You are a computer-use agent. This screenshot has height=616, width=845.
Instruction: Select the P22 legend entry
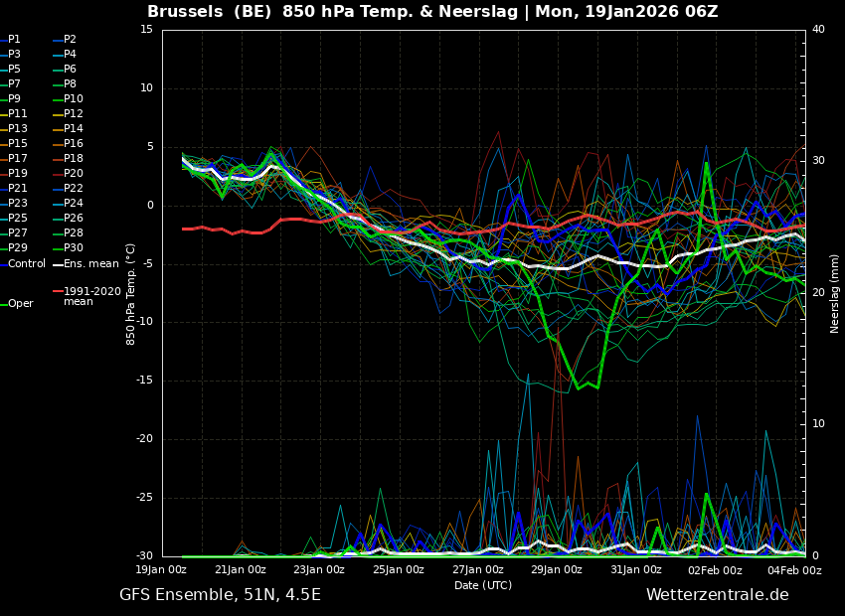click(x=74, y=189)
